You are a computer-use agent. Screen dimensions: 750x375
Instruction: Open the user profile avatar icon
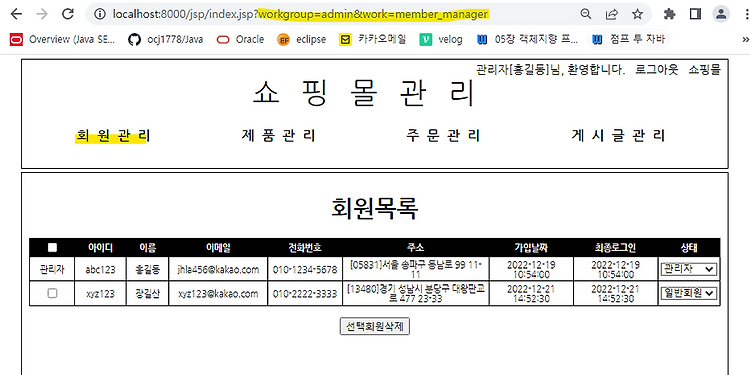click(x=720, y=14)
